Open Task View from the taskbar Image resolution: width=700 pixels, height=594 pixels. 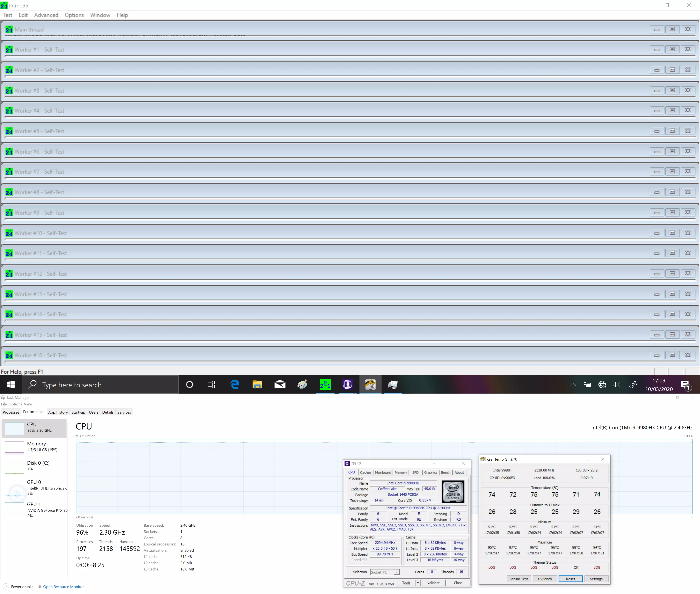click(x=211, y=384)
